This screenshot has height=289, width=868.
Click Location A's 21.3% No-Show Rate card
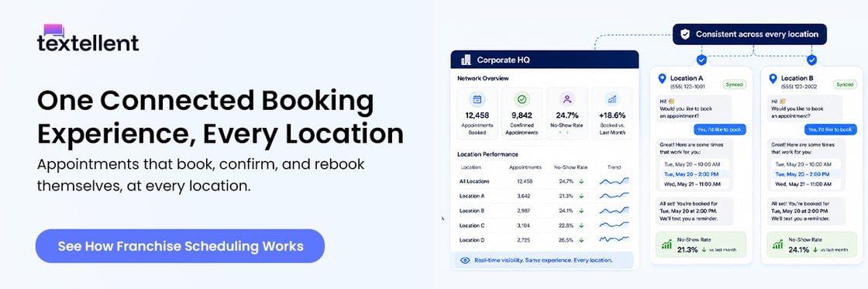point(701,244)
